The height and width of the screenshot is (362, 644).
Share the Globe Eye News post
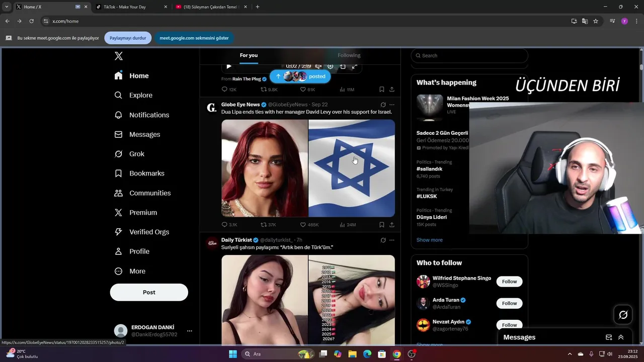pyautogui.click(x=392, y=225)
